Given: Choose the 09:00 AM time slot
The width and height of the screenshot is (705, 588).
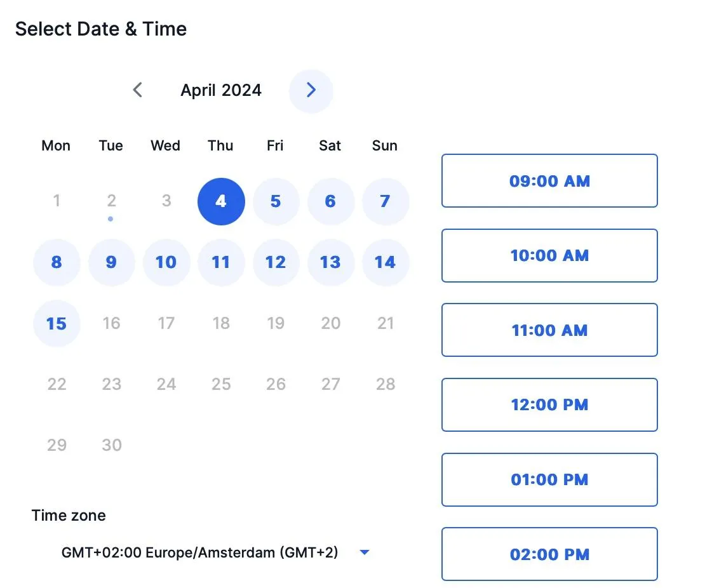Looking at the screenshot, I should click(x=549, y=181).
